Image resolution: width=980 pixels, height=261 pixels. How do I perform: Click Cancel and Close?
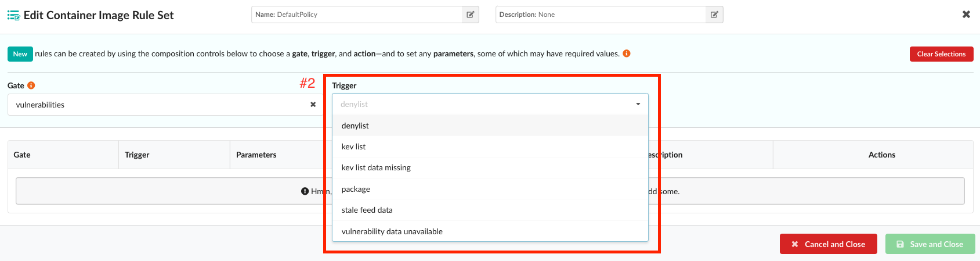[x=828, y=244]
